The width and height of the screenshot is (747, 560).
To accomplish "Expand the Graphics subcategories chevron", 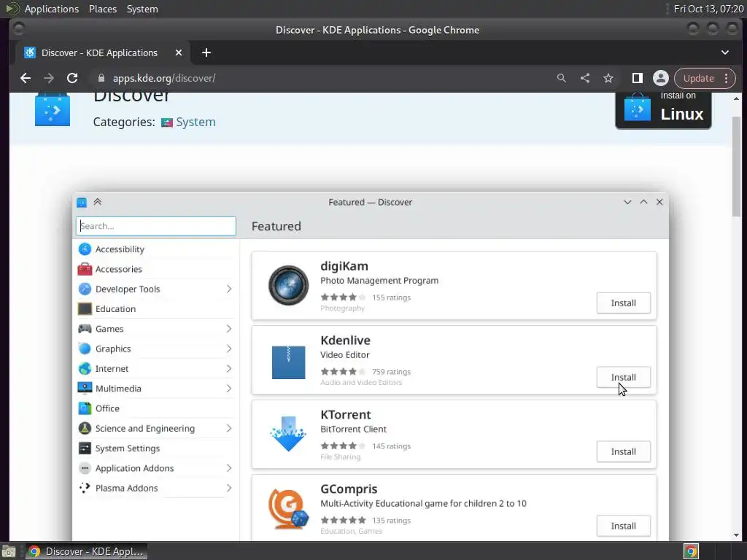I will [229, 349].
